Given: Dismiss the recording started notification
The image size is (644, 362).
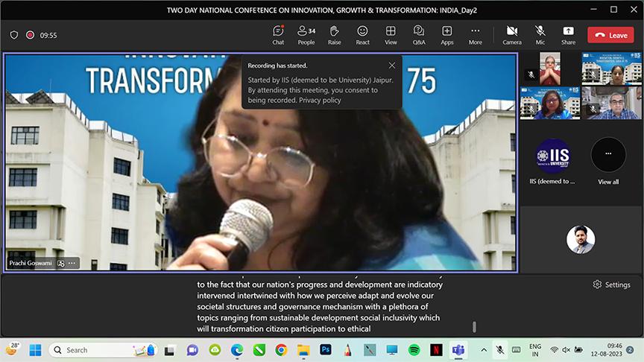Looking at the screenshot, I should pos(392,66).
